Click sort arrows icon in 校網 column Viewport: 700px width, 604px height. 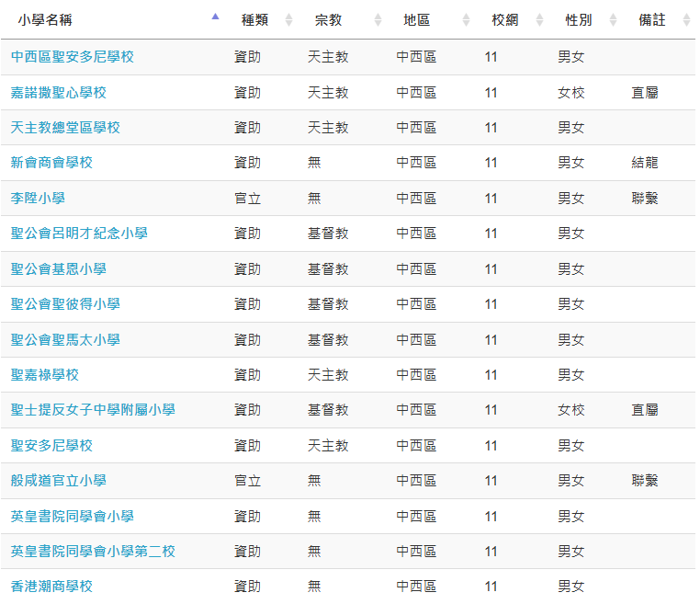539,20
